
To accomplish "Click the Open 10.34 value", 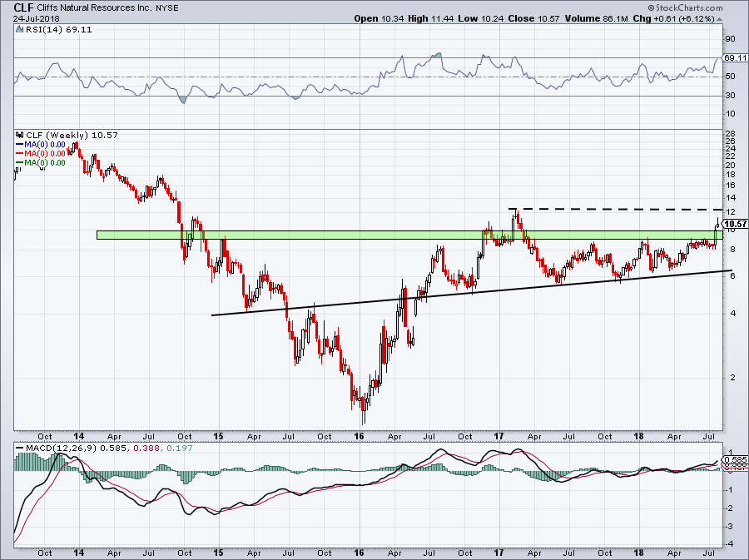I will point(379,18).
